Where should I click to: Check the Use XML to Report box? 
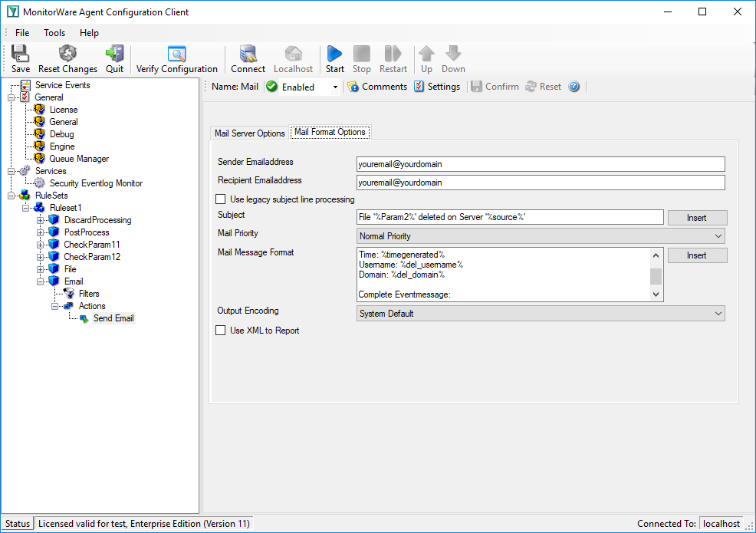click(x=220, y=331)
